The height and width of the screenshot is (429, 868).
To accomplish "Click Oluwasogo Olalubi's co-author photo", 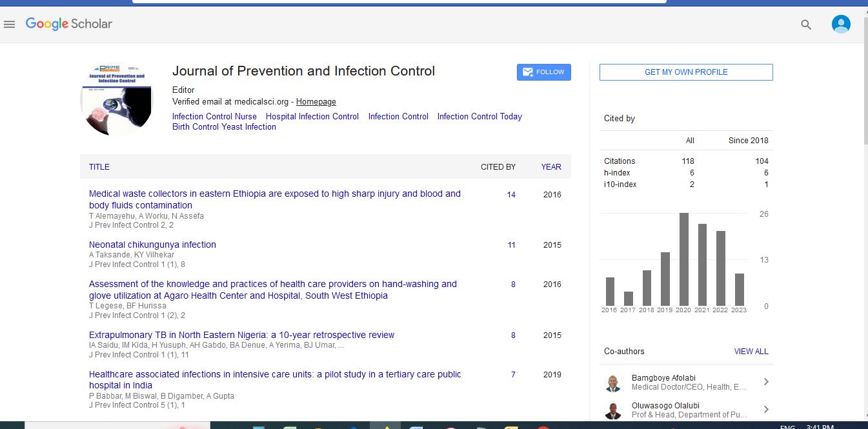I will coord(612,410).
